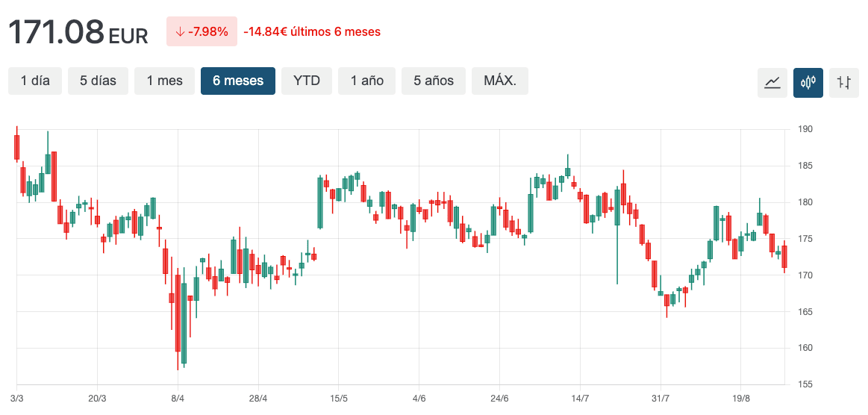Click the 190 price axis label
The image size is (868, 415).
click(805, 129)
